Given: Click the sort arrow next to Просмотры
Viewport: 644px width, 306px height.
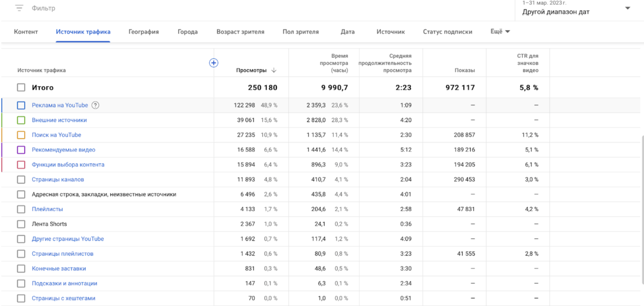Looking at the screenshot, I should (274, 70).
